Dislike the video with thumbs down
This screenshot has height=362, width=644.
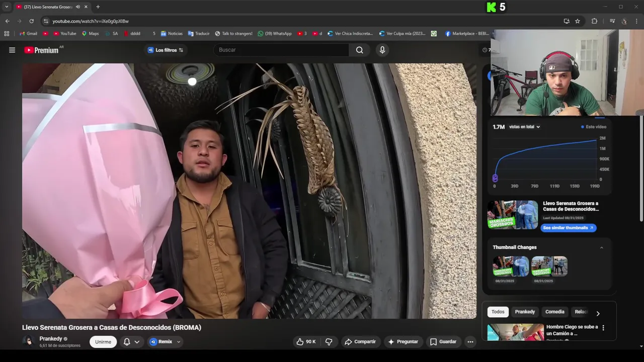click(329, 342)
